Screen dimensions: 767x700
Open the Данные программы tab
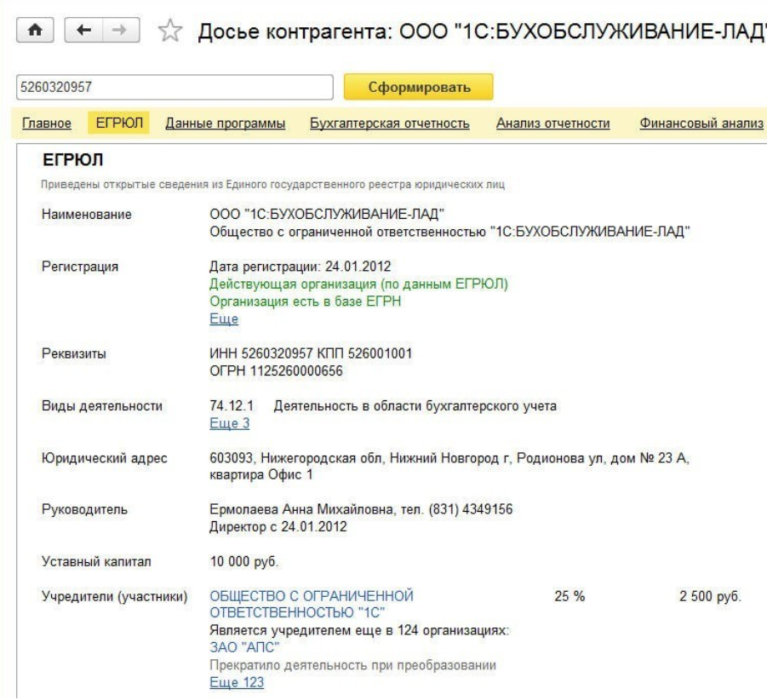(226, 123)
